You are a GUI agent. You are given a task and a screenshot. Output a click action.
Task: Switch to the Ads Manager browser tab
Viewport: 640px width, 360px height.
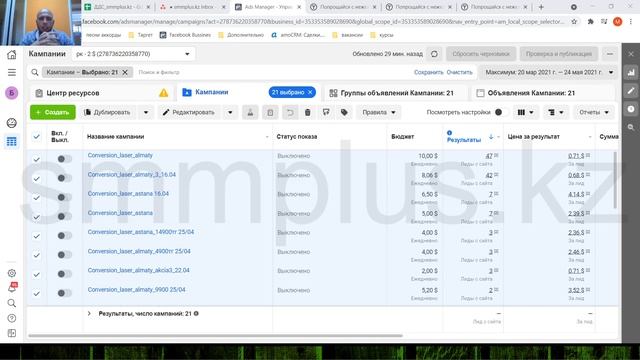click(x=269, y=7)
